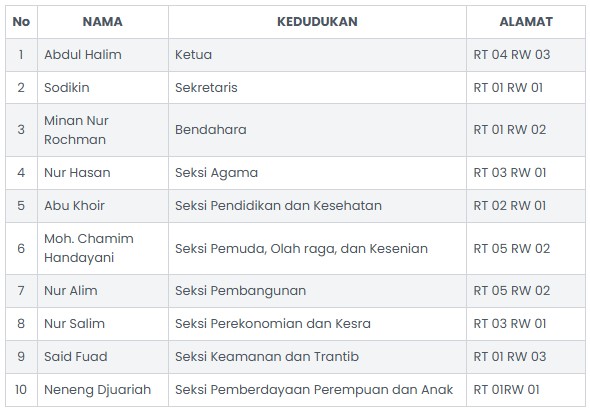The image size is (590, 411).
Task: Click Seksi Keamanan dan Trantib cell
Action: (x=317, y=356)
